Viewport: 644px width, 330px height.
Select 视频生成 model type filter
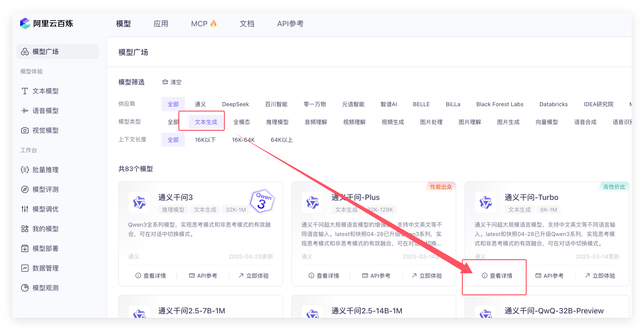393,122
